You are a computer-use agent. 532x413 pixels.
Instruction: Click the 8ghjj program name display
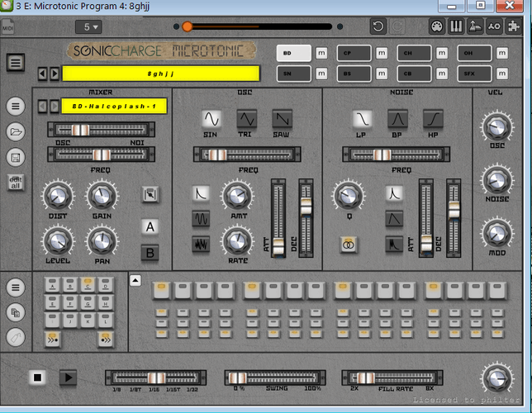click(161, 74)
